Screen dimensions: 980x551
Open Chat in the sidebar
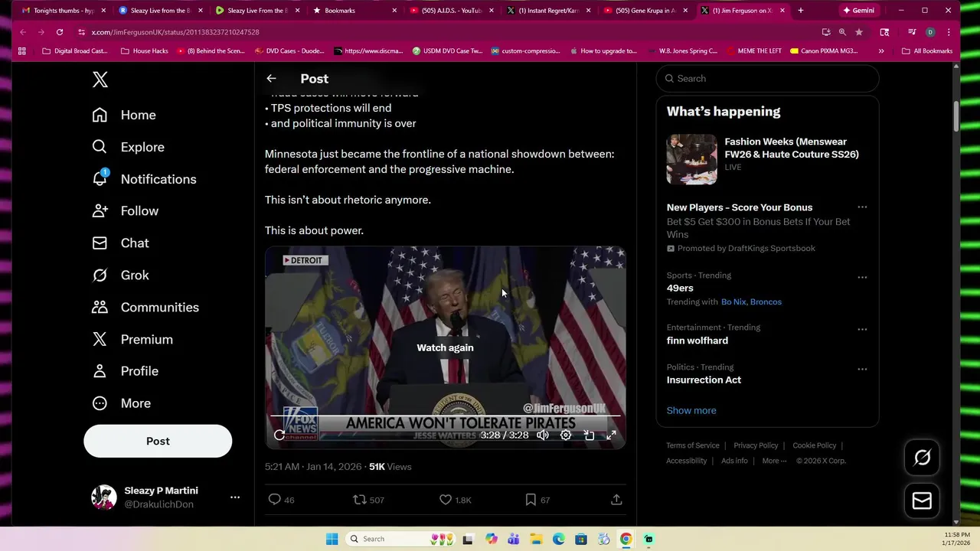point(120,243)
